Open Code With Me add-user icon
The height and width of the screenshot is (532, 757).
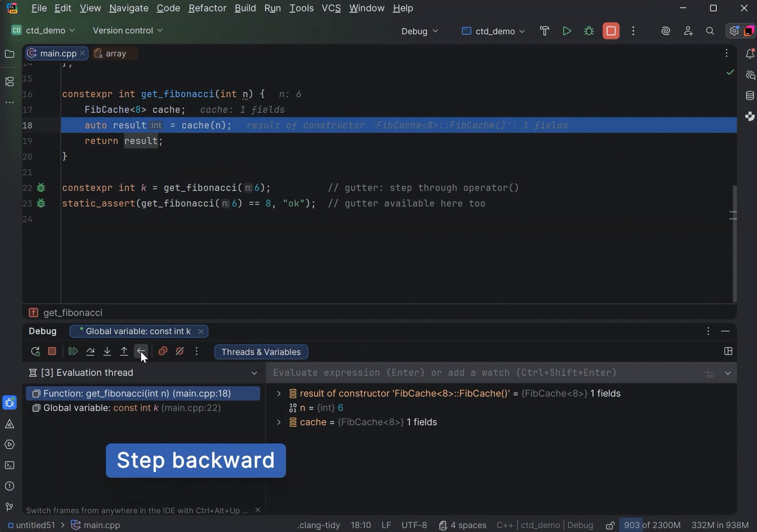tap(688, 31)
